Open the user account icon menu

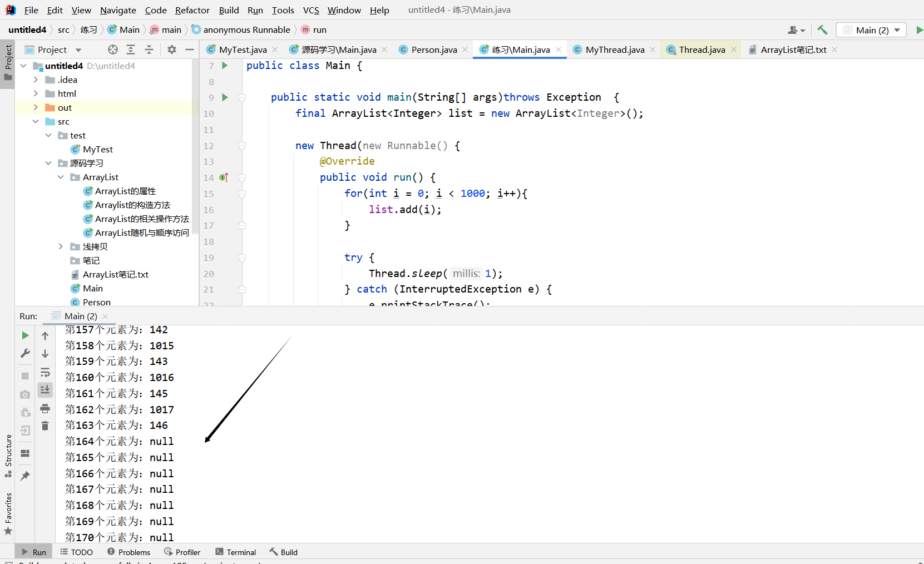796,30
